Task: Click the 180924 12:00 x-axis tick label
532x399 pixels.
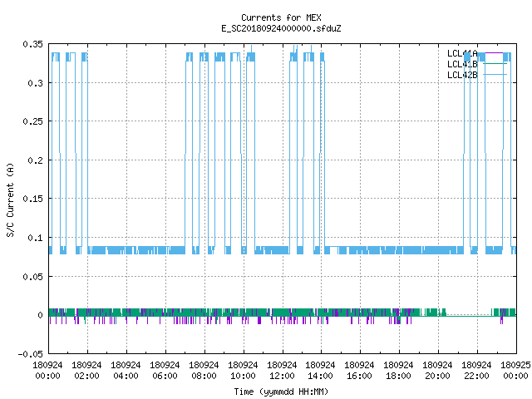Action: coord(282,371)
